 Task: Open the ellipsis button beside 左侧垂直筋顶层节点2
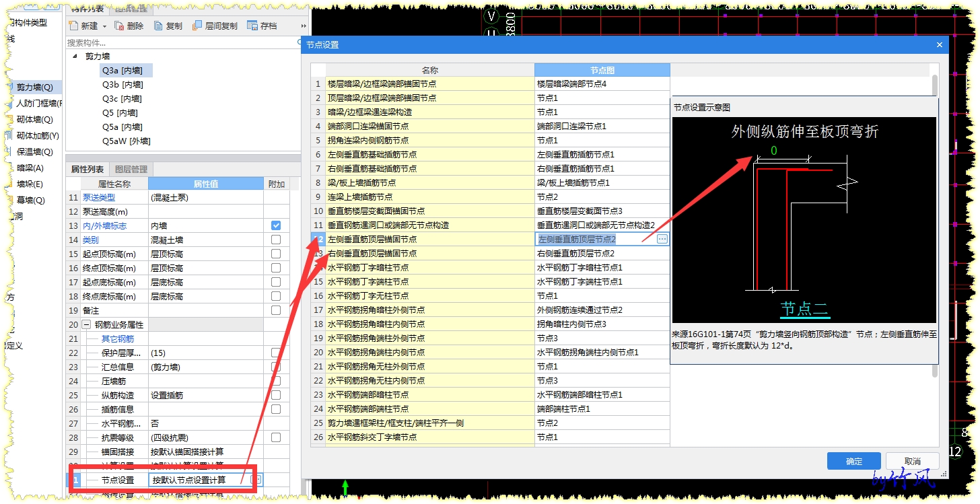coord(662,239)
